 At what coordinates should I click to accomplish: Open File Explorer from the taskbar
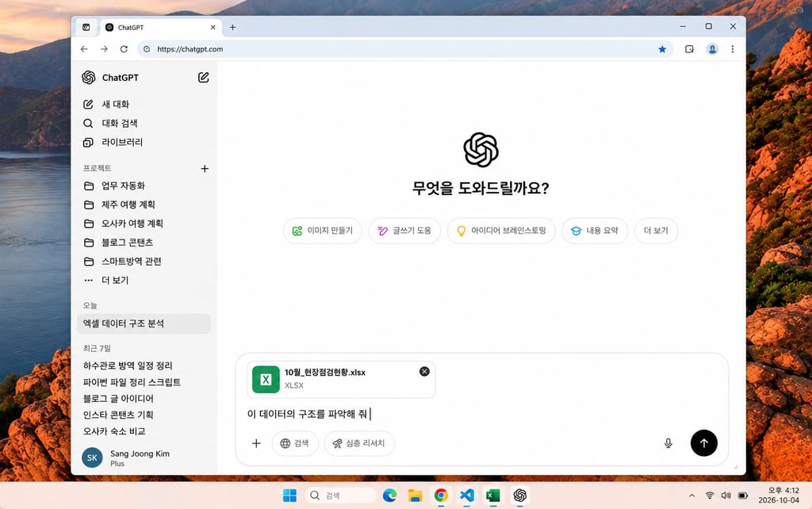pos(416,496)
